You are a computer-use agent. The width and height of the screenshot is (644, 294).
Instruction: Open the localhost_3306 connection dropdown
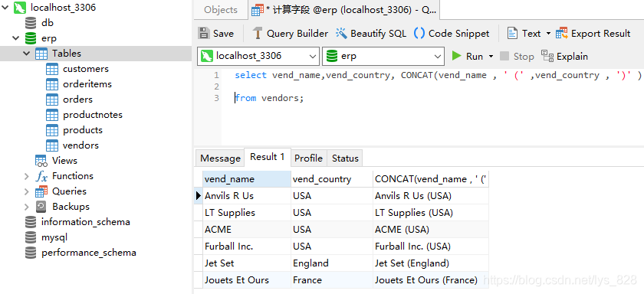[313, 56]
